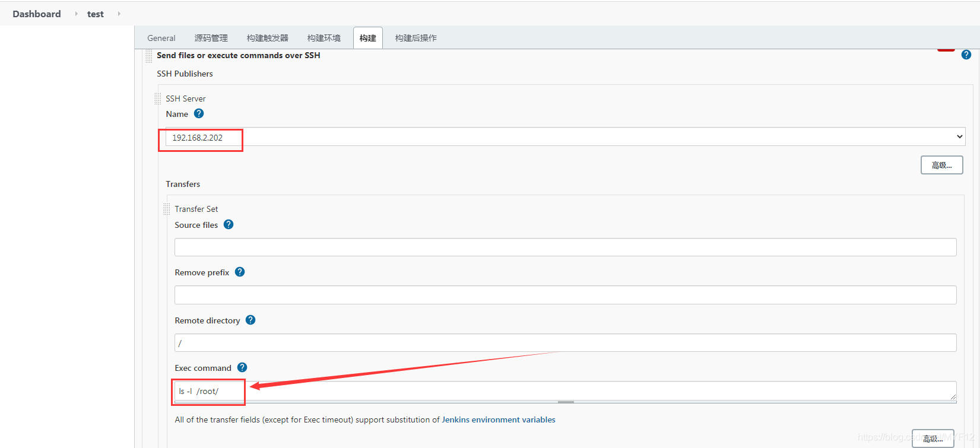This screenshot has width=980, height=448.
Task: Click the Transfers section label
Action: pyautogui.click(x=183, y=184)
